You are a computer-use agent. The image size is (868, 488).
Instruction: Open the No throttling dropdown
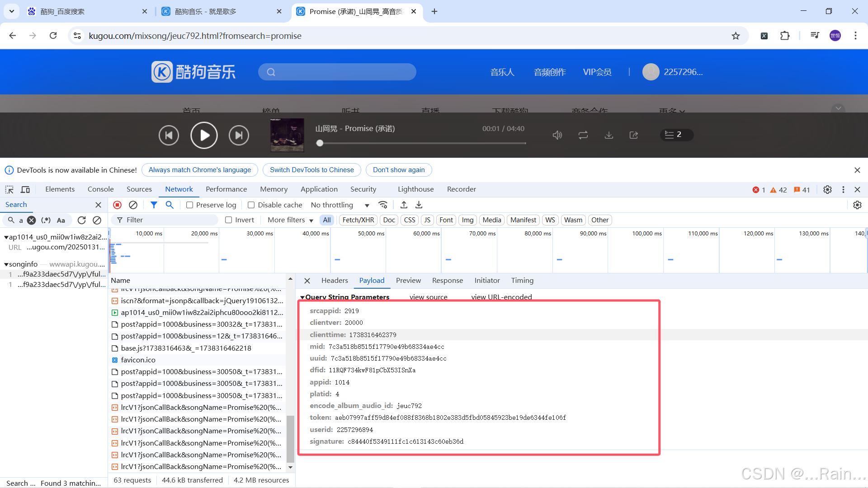[340, 205]
